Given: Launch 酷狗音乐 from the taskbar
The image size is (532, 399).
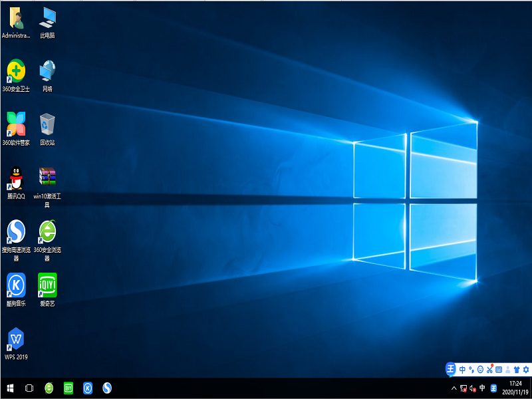Looking at the screenshot, I should pos(87,388).
